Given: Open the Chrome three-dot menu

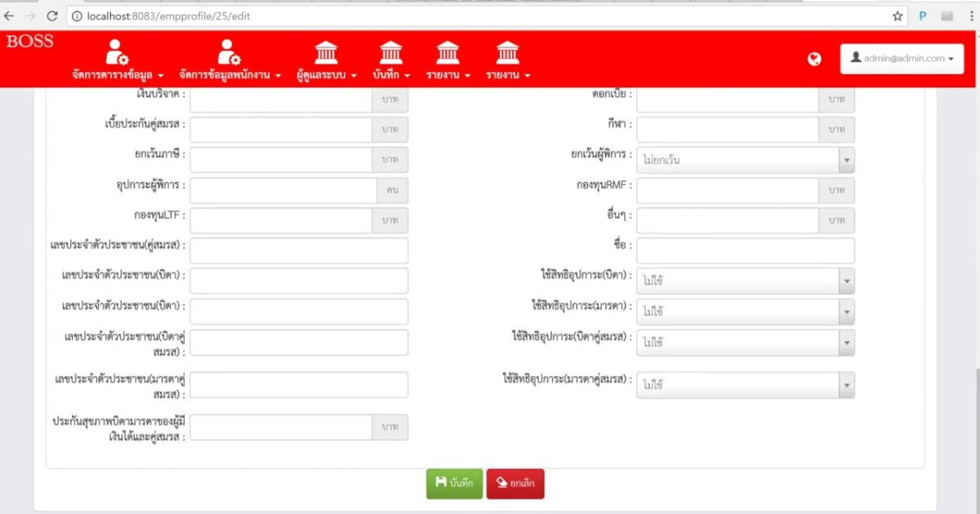Looking at the screenshot, I should (971, 16).
